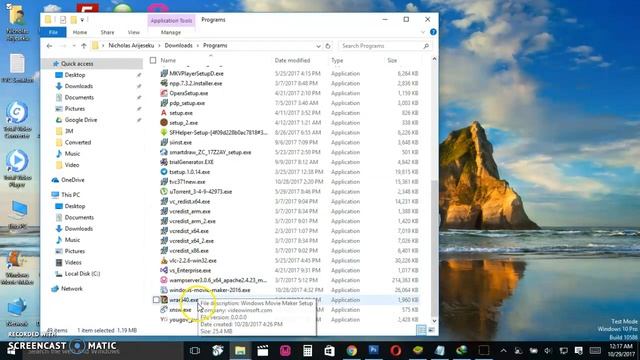Image resolution: width=640 pixels, height=360 pixels.
Task: Select vcredist_x64.exe file
Action: [189, 231]
